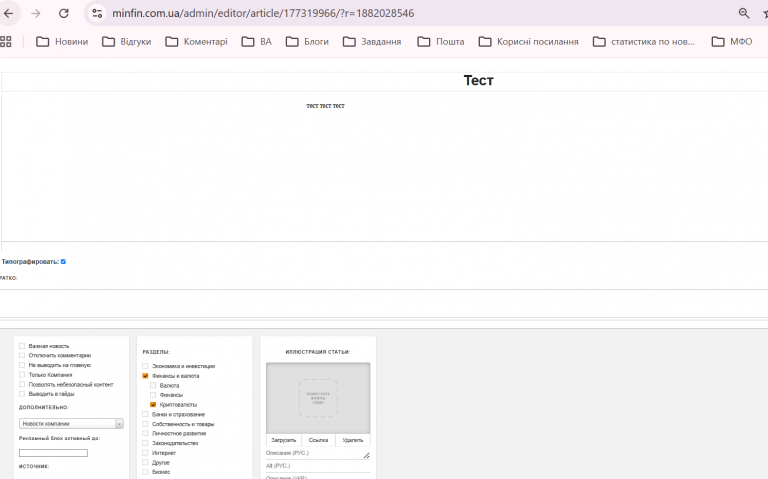
Task: Check the Важная новость option
Action: (22, 346)
